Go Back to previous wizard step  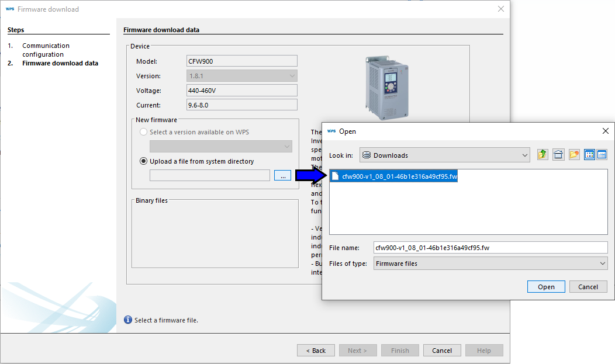point(316,351)
